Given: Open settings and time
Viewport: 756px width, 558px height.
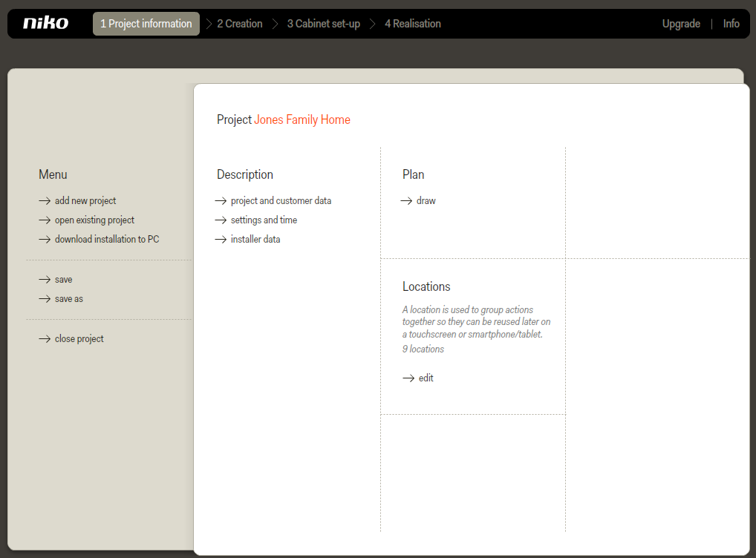Looking at the screenshot, I should [264, 220].
